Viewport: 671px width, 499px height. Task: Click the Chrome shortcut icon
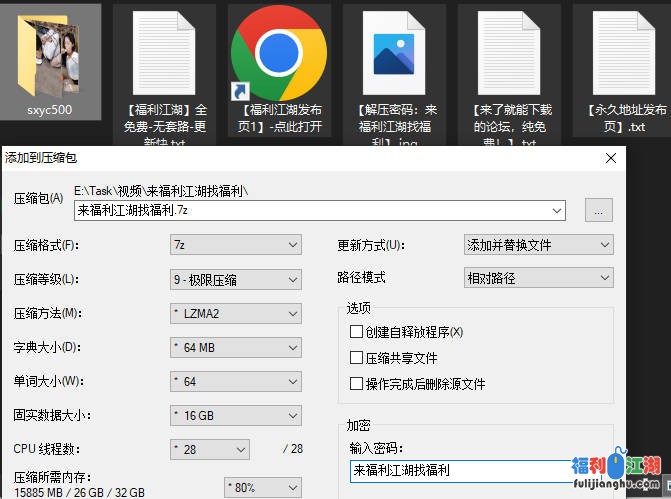[x=278, y=52]
